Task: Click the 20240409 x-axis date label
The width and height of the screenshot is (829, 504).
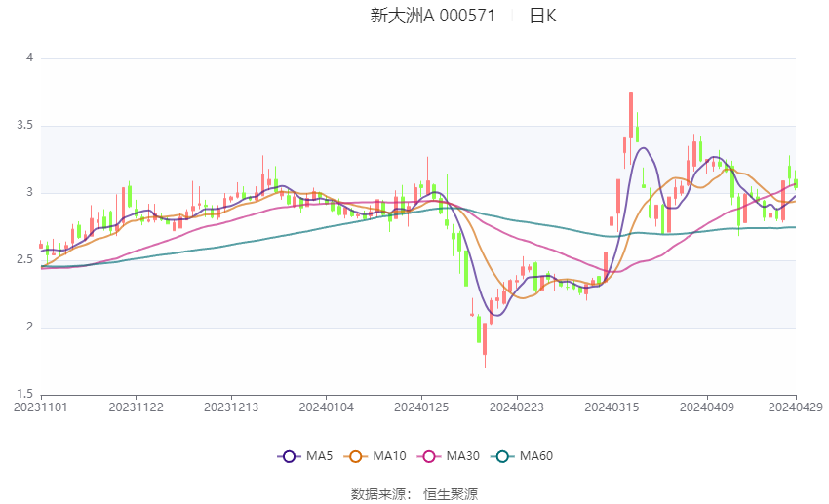Action: [x=707, y=407]
